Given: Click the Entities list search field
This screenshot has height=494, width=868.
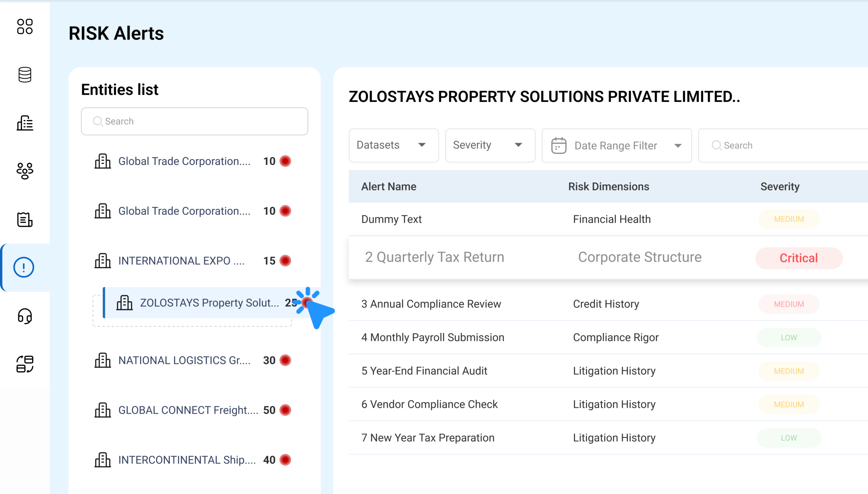Looking at the screenshot, I should [194, 121].
